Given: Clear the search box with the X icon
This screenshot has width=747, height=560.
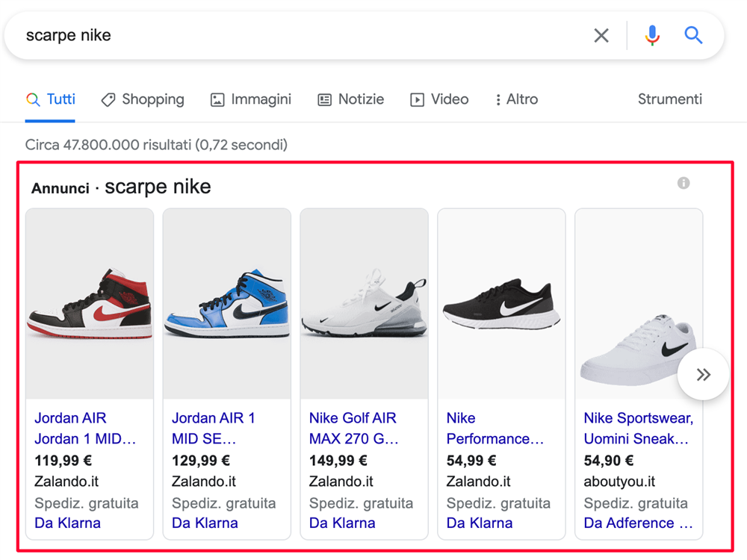Looking at the screenshot, I should tap(601, 35).
